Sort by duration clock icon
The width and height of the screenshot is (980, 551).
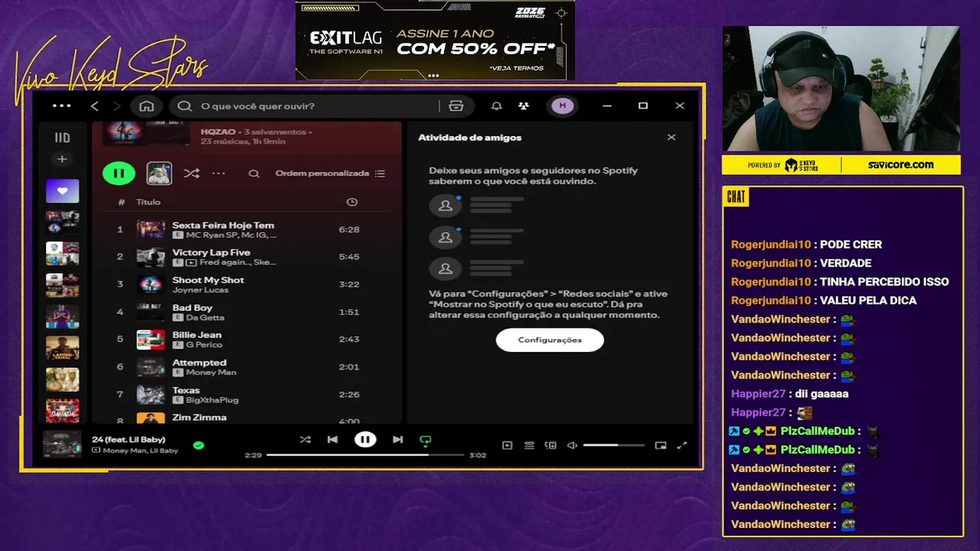point(352,202)
